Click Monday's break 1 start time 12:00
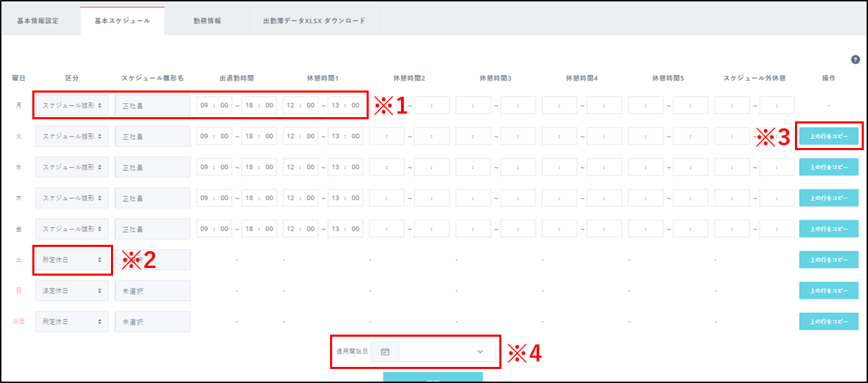868x383 pixels. tap(301, 105)
